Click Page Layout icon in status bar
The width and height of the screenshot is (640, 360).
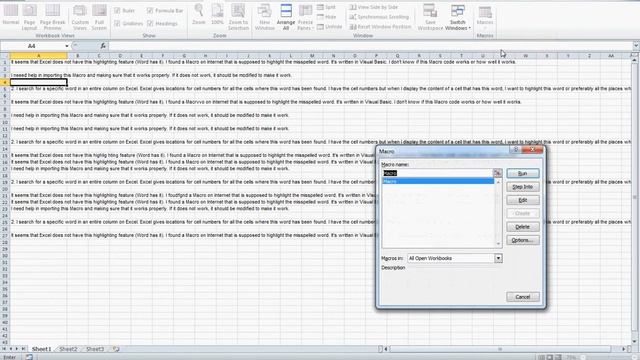550,358
